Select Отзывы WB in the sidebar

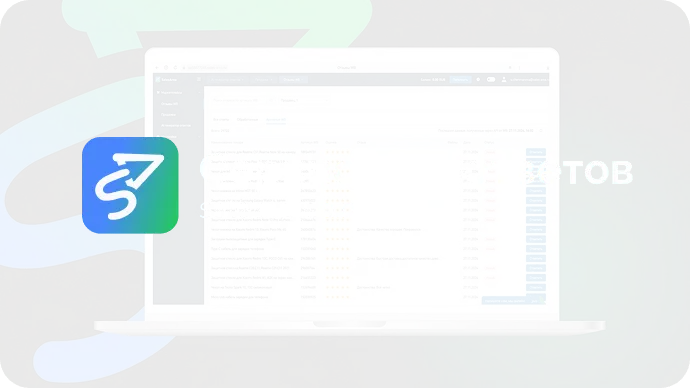coord(169,104)
